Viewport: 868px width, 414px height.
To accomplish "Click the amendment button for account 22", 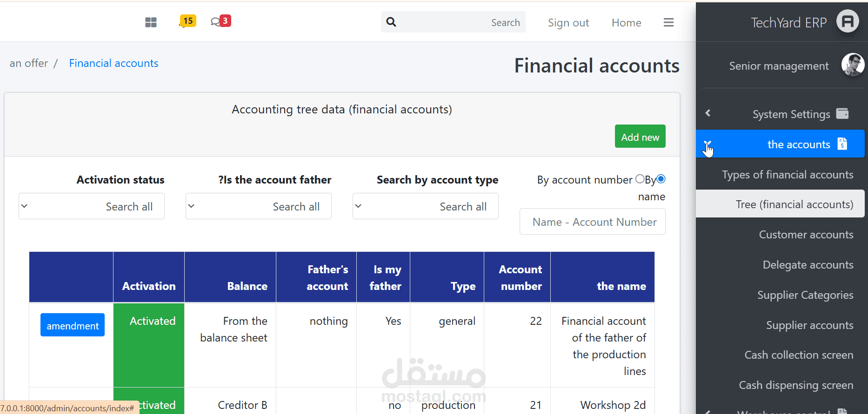I will [x=73, y=325].
